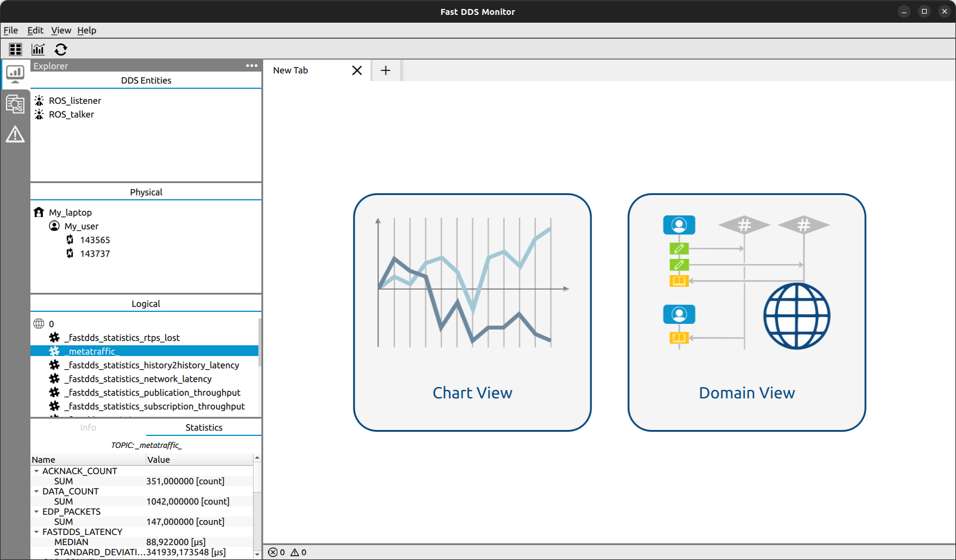956x560 pixels.
Task: Open the status search sidebar icon
Action: pos(15,104)
